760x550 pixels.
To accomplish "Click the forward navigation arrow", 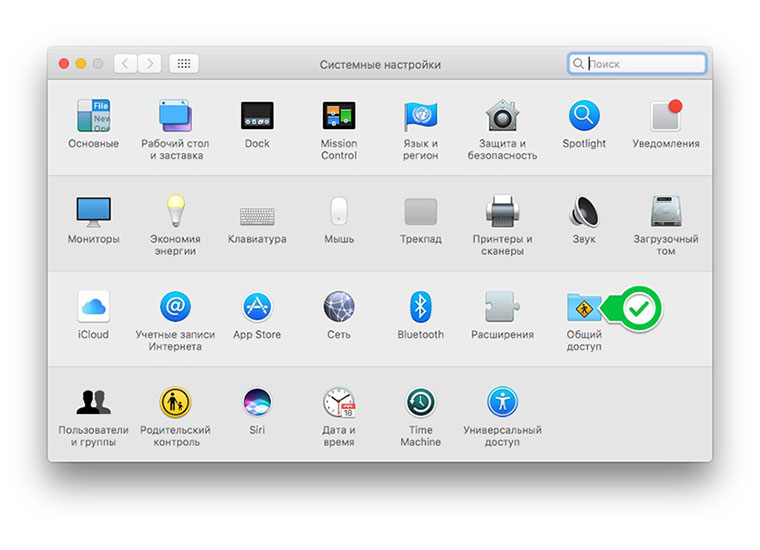I will pyautogui.click(x=150, y=63).
